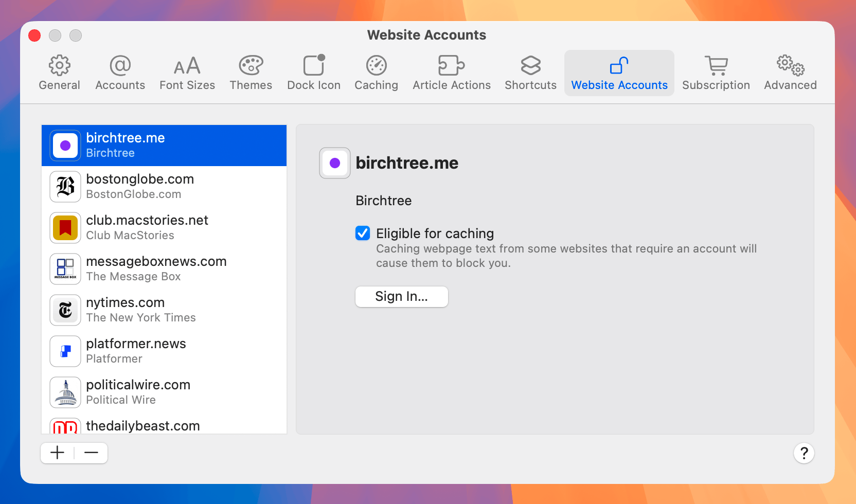This screenshot has height=504, width=856.
Task: Click the New York Times favicon
Action: 65,310
